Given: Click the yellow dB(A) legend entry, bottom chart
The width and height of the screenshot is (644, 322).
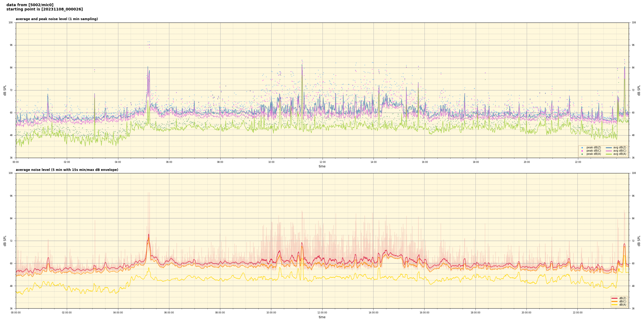Looking at the screenshot, I should click(x=614, y=305).
